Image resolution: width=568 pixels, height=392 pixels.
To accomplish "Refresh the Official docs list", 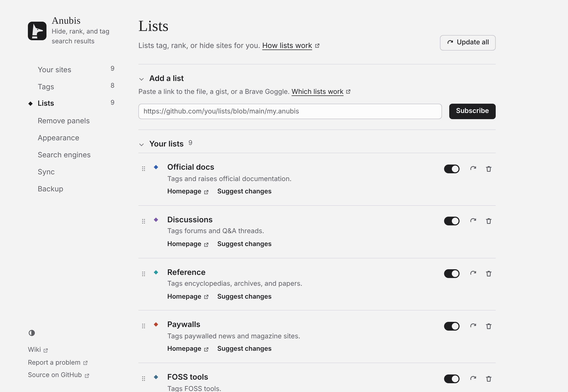I will [473, 169].
